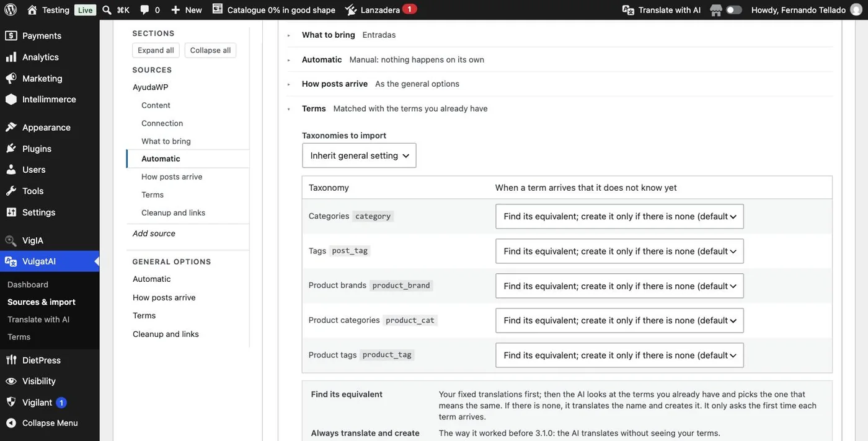Open the Product tags term handling dropdown

(619, 356)
